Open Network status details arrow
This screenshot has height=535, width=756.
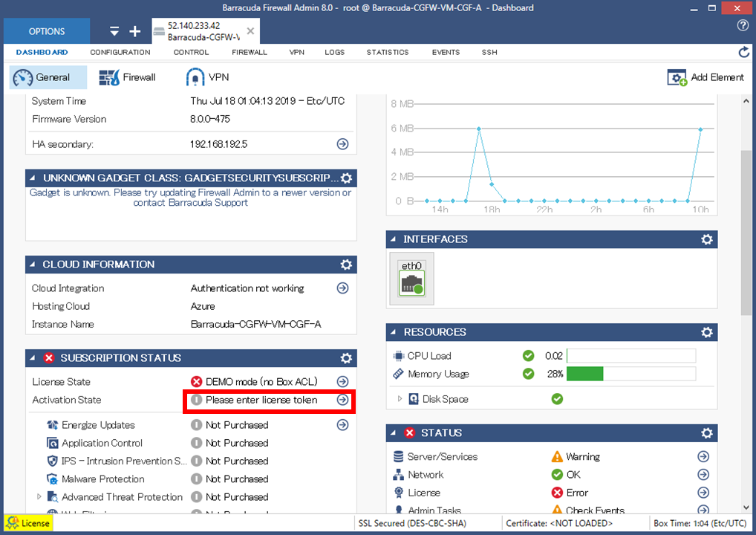pyautogui.click(x=703, y=475)
